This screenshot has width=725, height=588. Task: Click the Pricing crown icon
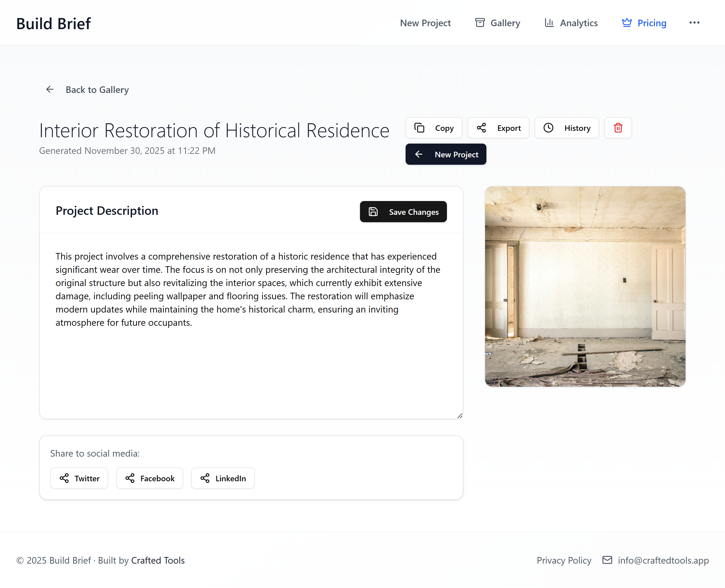[626, 23]
